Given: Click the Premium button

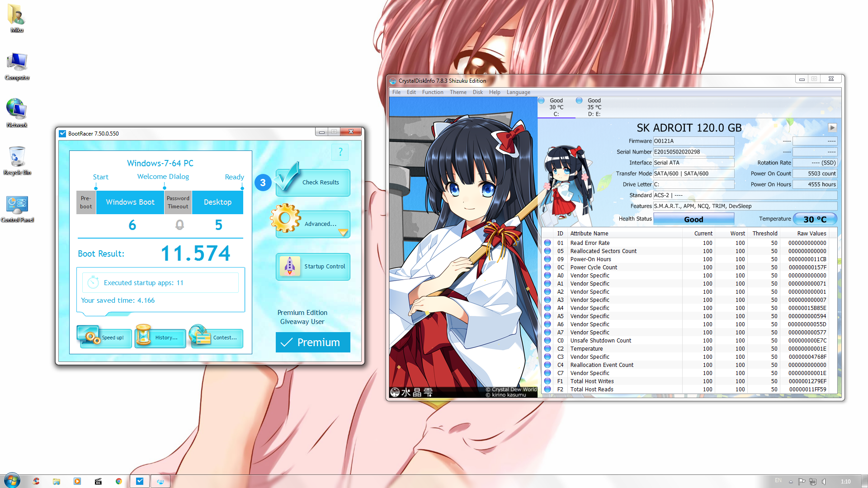Looking at the screenshot, I should pyautogui.click(x=312, y=343).
